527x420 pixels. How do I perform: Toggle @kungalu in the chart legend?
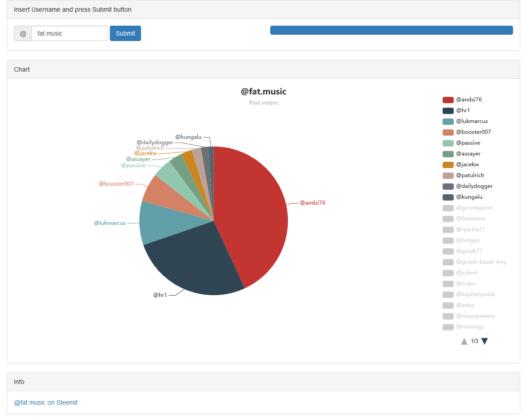point(470,196)
